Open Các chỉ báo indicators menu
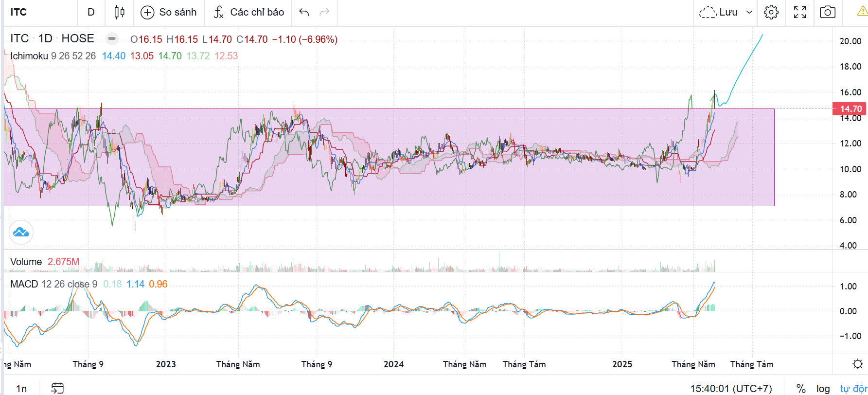This screenshot has width=868, height=395. 248,12
